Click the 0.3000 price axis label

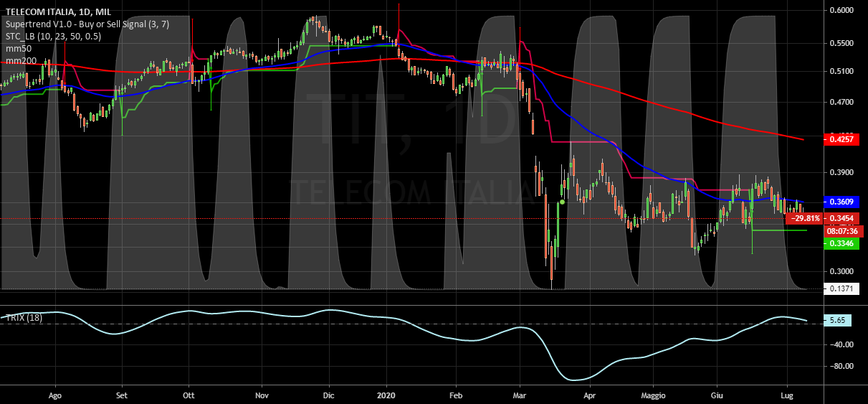click(x=840, y=271)
